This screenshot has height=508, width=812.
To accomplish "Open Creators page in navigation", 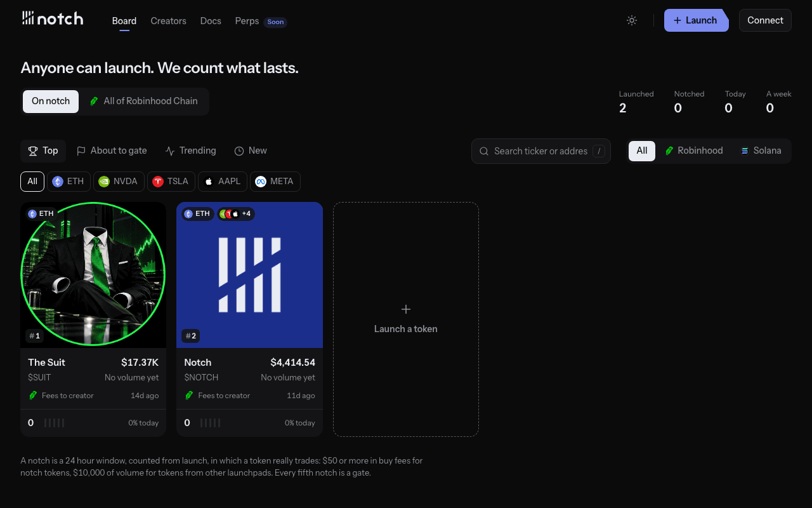I will [169, 21].
